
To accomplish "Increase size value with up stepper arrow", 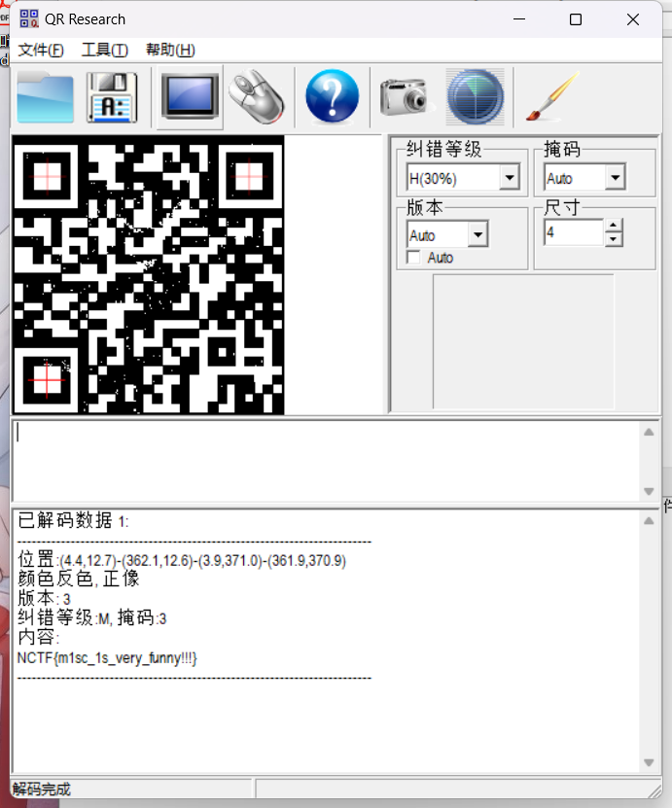I will (x=613, y=227).
